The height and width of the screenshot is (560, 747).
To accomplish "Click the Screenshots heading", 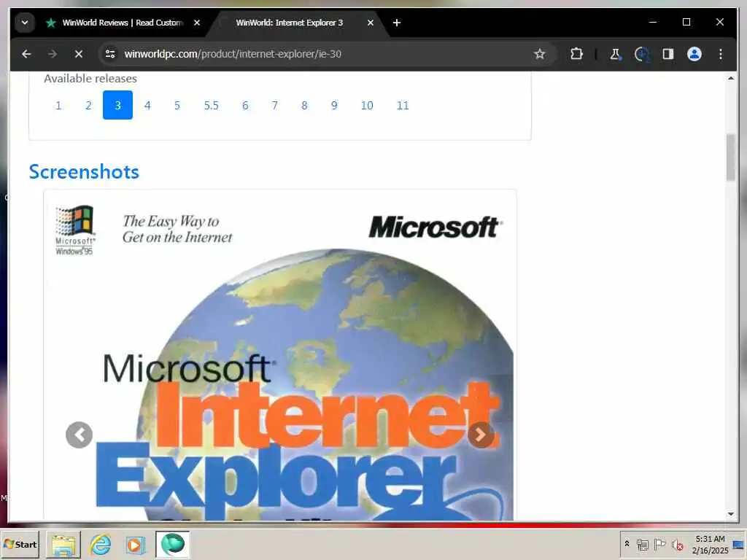I will point(84,171).
